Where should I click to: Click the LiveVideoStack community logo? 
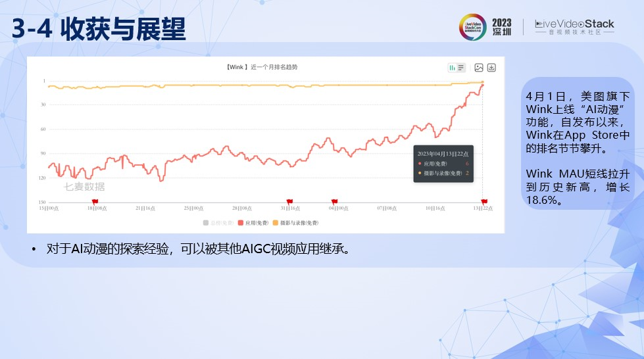[574, 27]
